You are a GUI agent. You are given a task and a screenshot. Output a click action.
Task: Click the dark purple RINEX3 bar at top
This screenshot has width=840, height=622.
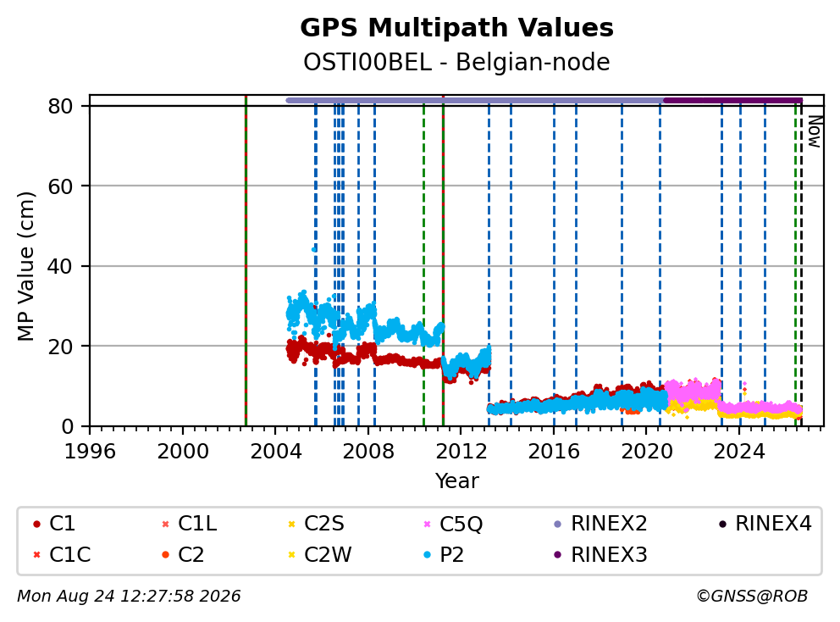733,100
